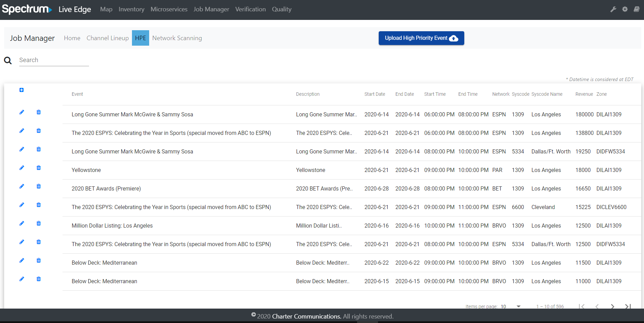Go to the next page of results
The height and width of the screenshot is (323, 644).
612,306
